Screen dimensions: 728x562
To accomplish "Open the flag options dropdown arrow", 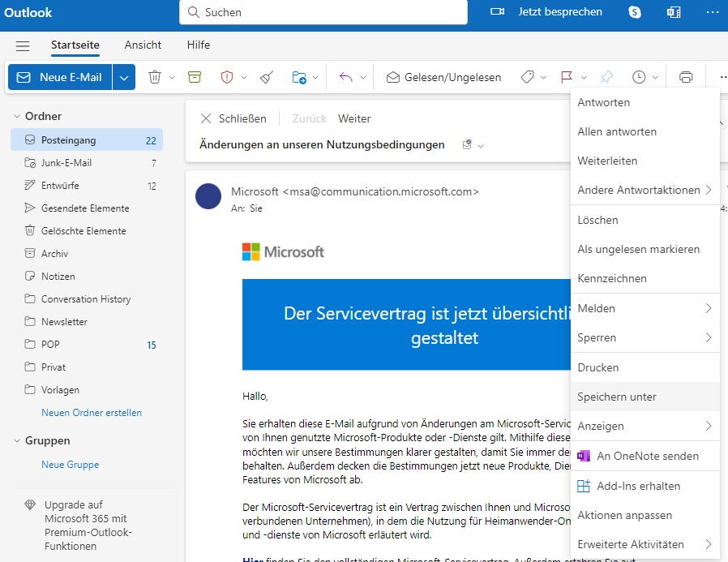I will (x=584, y=77).
